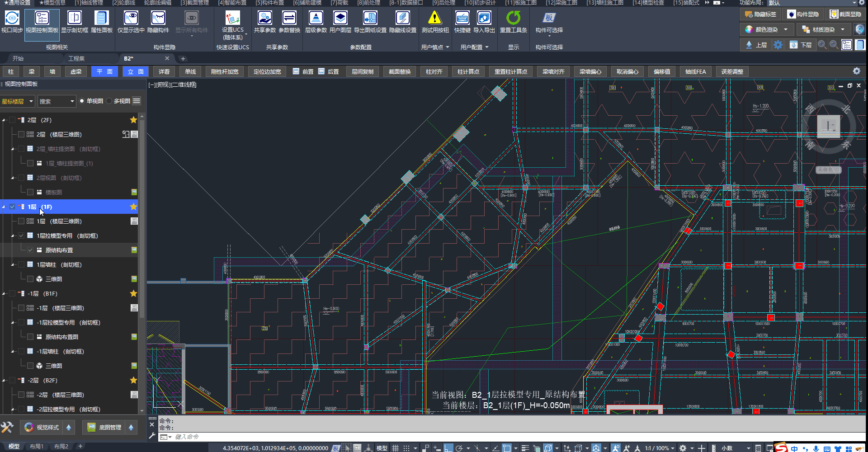Expand the 颜色渲染 dropdown arrow

[786, 29]
